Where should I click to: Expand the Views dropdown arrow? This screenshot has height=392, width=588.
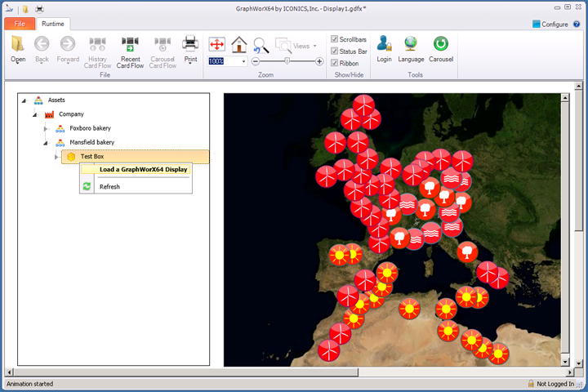[315, 46]
